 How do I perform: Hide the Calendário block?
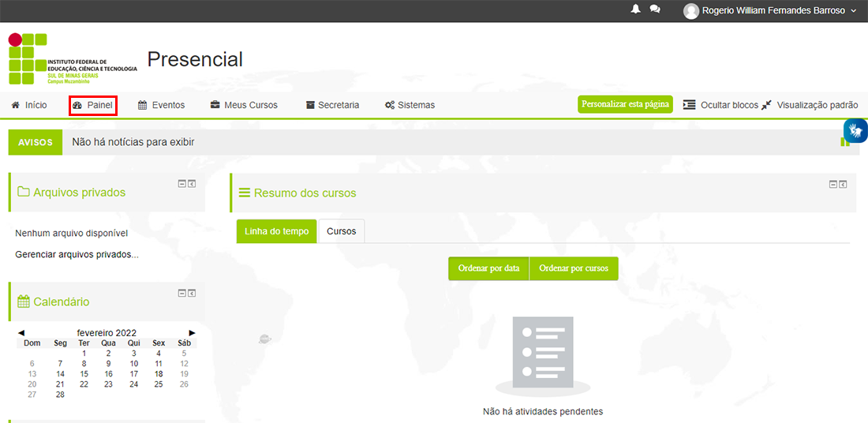[x=181, y=293]
